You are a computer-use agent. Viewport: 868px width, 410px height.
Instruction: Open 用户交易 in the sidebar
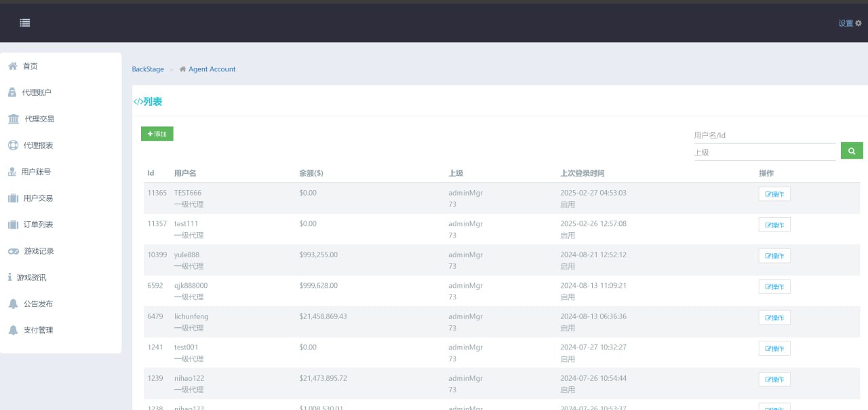tap(38, 198)
